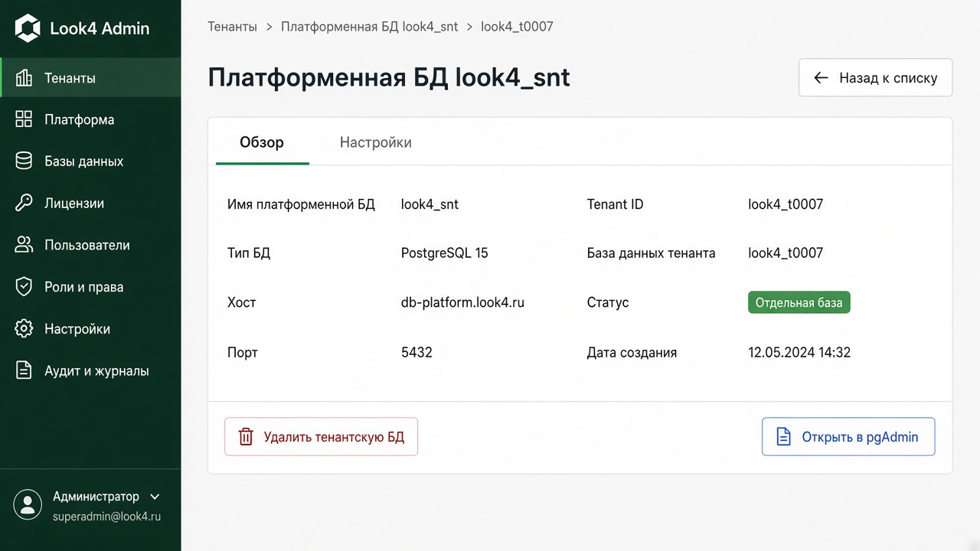
Task: Click the creation date 12.05.2024 14:32
Action: [799, 353]
